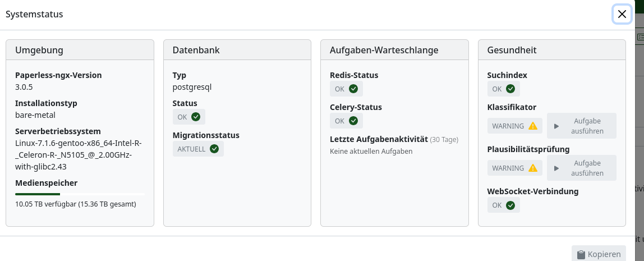
Task: Click the AKTUELL migration checkmark icon
Action: coord(214,149)
